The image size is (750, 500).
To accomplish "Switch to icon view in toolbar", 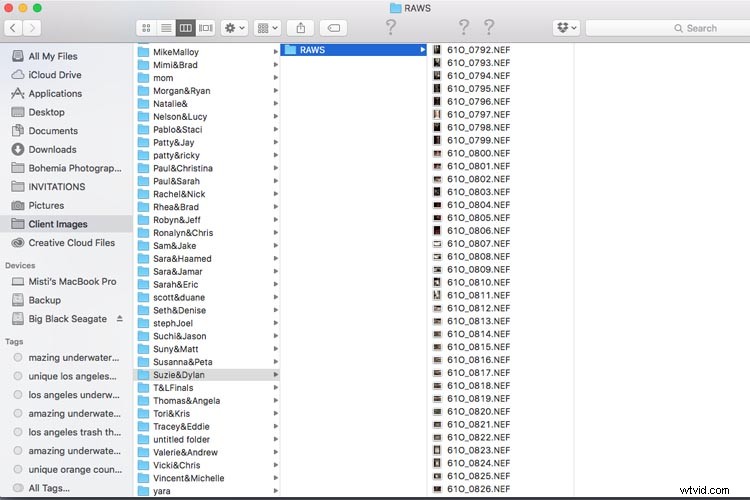I will [146, 28].
